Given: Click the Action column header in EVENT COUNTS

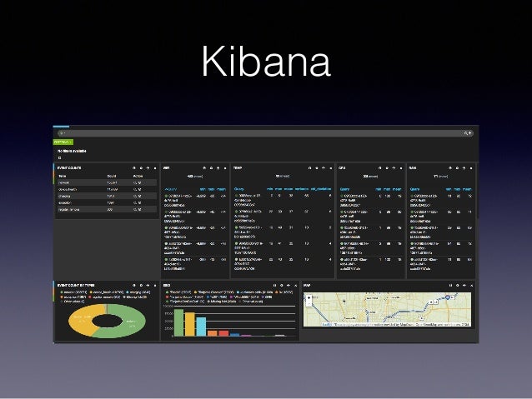Looking at the screenshot, I should click(138, 176).
